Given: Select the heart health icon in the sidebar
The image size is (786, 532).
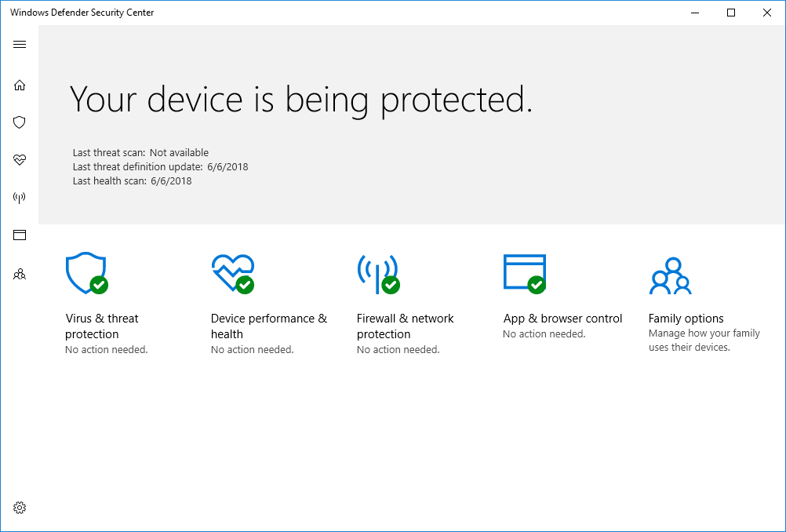Looking at the screenshot, I should pos(20,160).
